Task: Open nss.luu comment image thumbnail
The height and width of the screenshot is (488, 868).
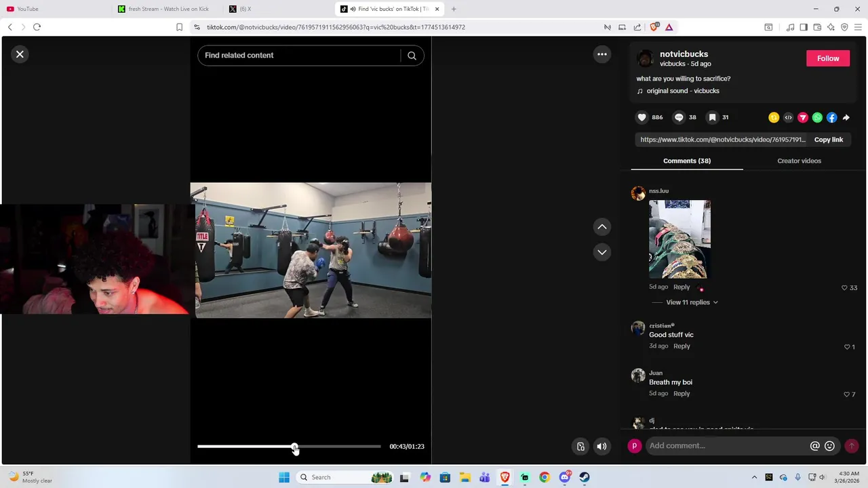Action: [679, 239]
